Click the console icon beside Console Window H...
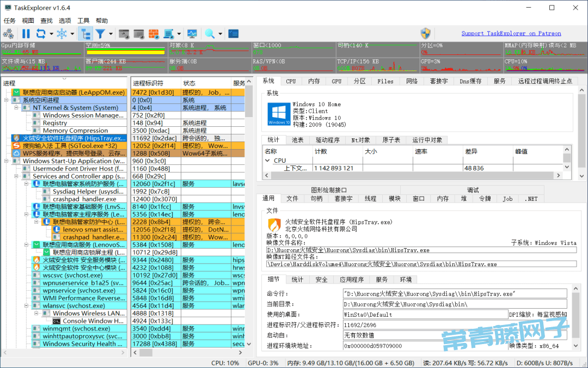 click(x=57, y=321)
